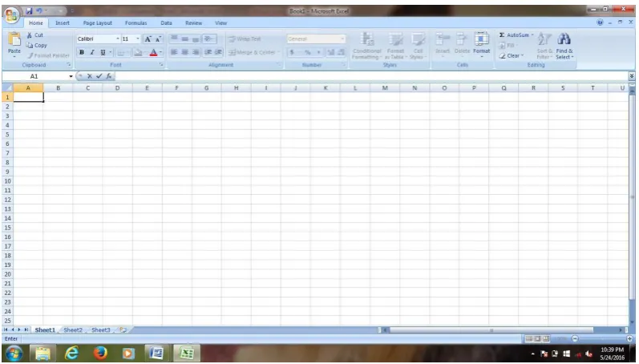Open font color dropdown arrow
The width and height of the screenshot is (639, 364).
click(160, 52)
